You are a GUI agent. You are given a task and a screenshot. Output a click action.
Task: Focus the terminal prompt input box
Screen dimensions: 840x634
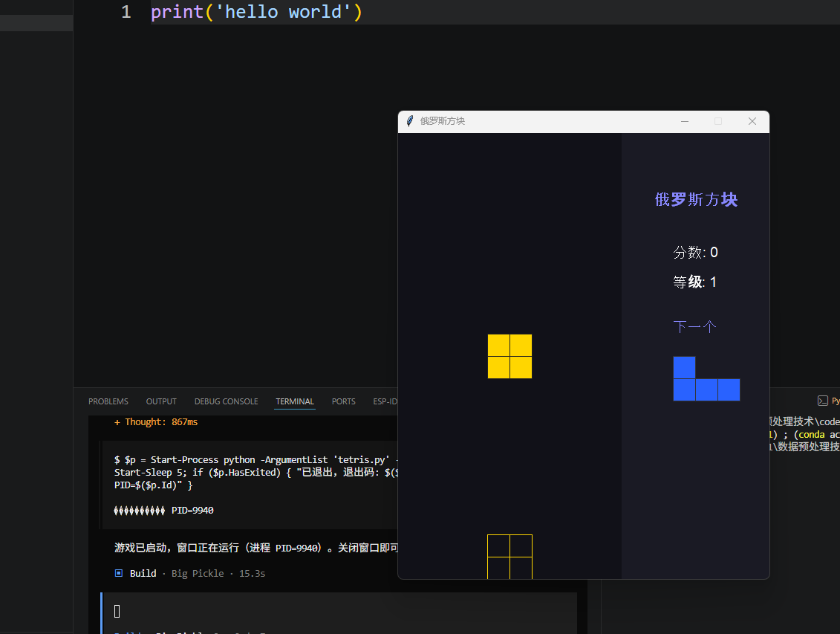pos(339,612)
